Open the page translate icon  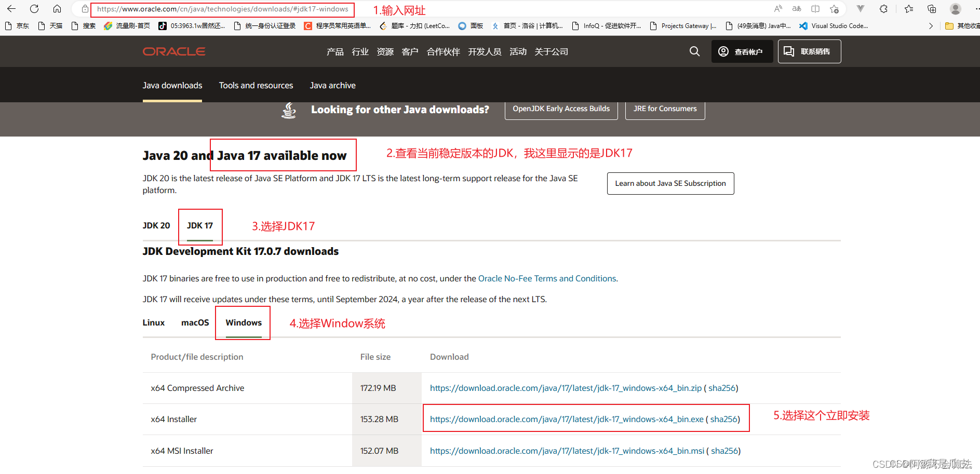(x=797, y=9)
